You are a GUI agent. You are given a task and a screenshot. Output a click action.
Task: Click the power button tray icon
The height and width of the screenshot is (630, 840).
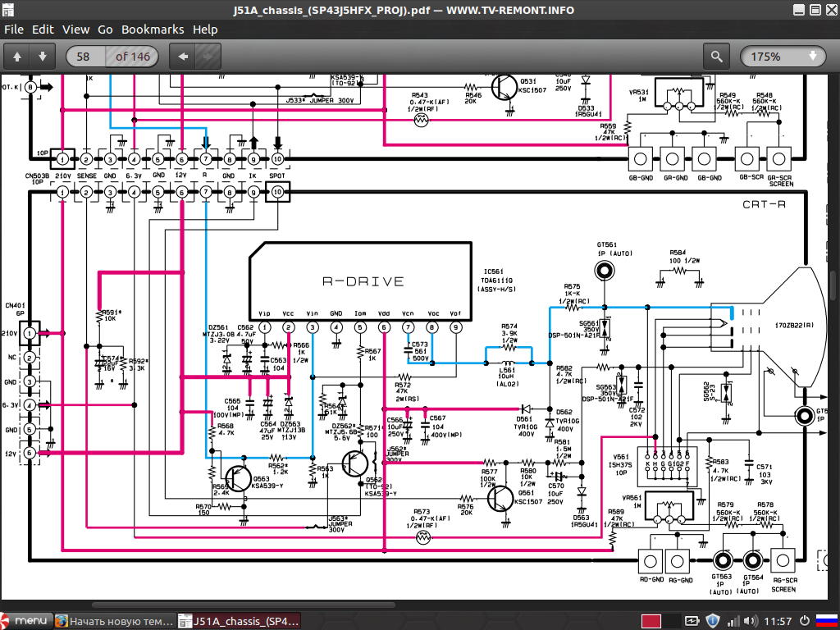point(805,621)
